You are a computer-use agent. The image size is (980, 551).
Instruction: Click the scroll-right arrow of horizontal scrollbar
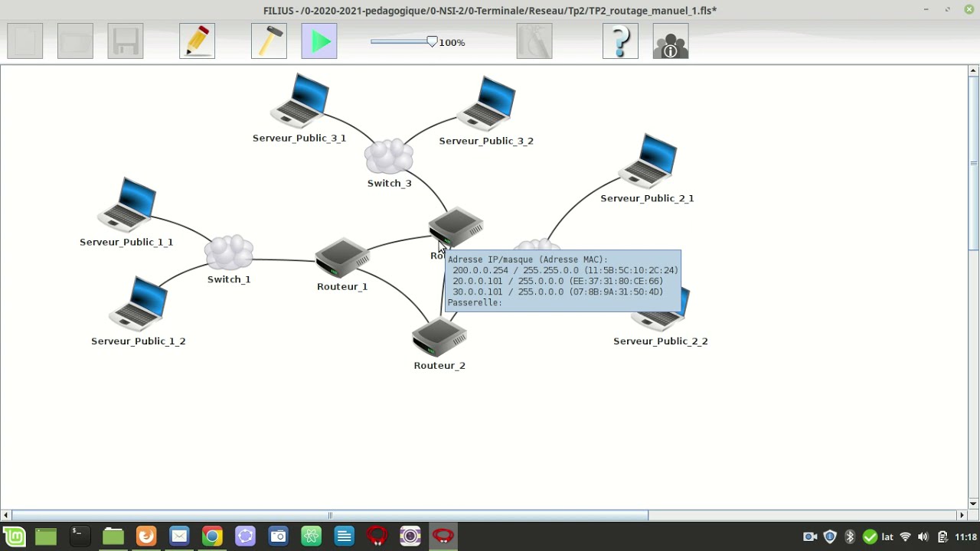click(x=962, y=516)
